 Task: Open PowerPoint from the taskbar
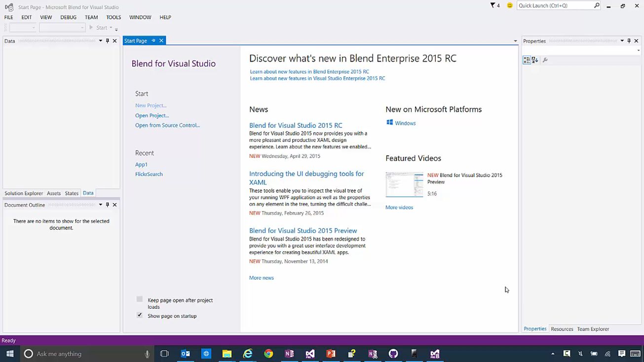click(x=331, y=354)
